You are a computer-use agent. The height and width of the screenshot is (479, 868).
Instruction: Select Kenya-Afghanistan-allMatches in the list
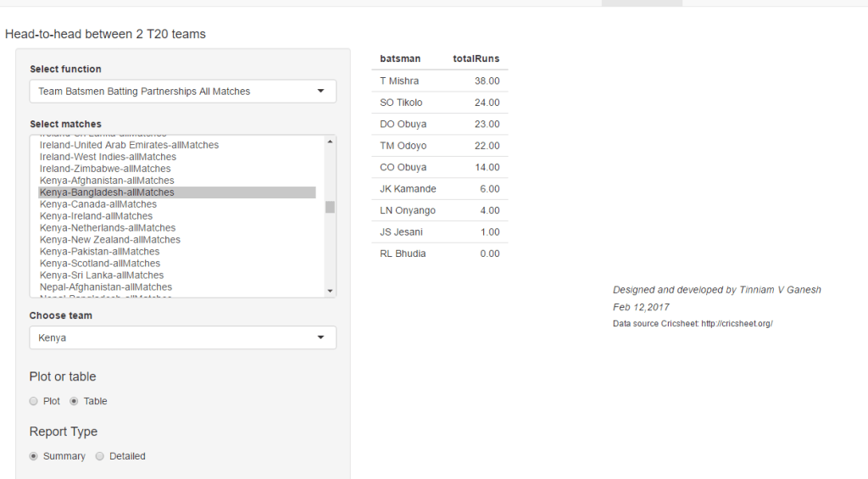107,181
